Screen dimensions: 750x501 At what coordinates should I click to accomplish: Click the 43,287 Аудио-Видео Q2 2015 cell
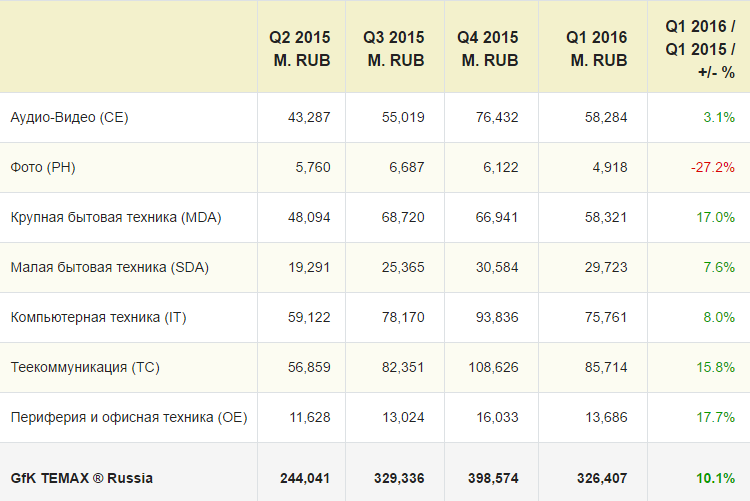point(308,118)
